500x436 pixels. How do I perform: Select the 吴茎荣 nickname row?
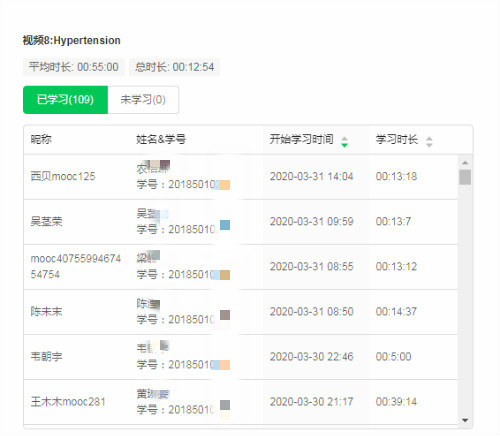[46, 221]
